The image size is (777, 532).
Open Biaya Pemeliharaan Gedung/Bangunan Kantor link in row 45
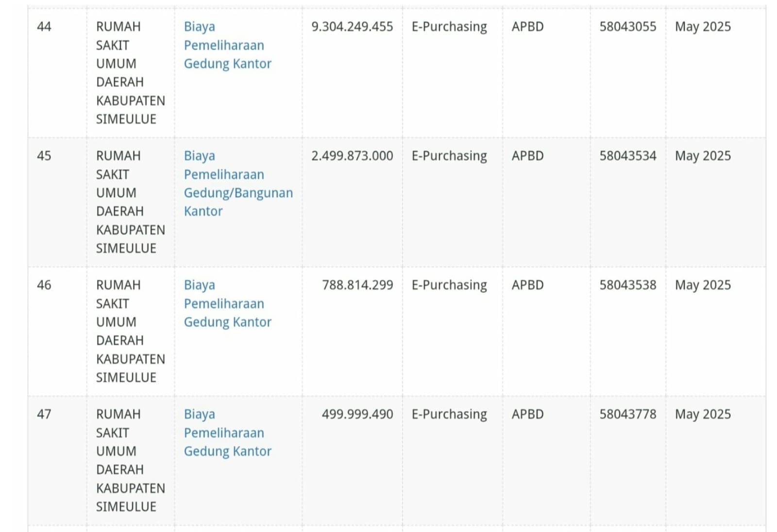point(238,183)
